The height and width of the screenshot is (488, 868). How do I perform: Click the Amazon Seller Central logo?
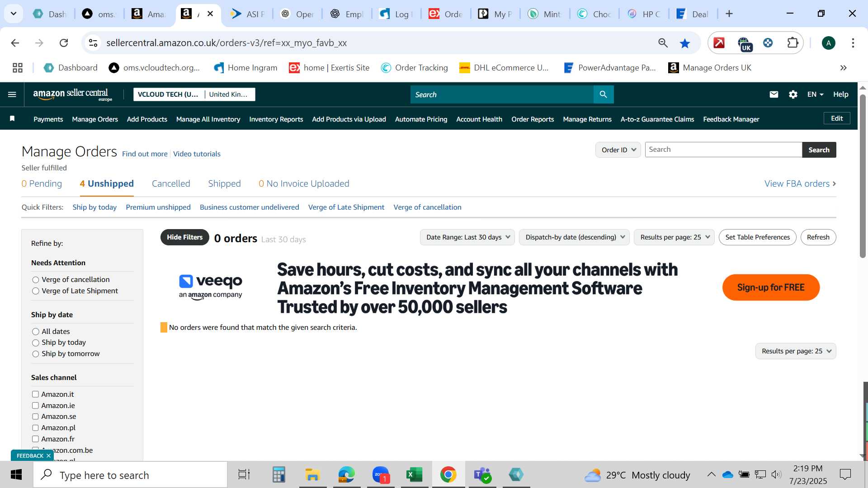(x=72, y=94)
